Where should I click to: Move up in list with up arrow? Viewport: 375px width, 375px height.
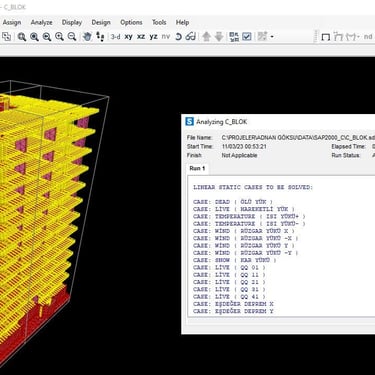(206, 37)
